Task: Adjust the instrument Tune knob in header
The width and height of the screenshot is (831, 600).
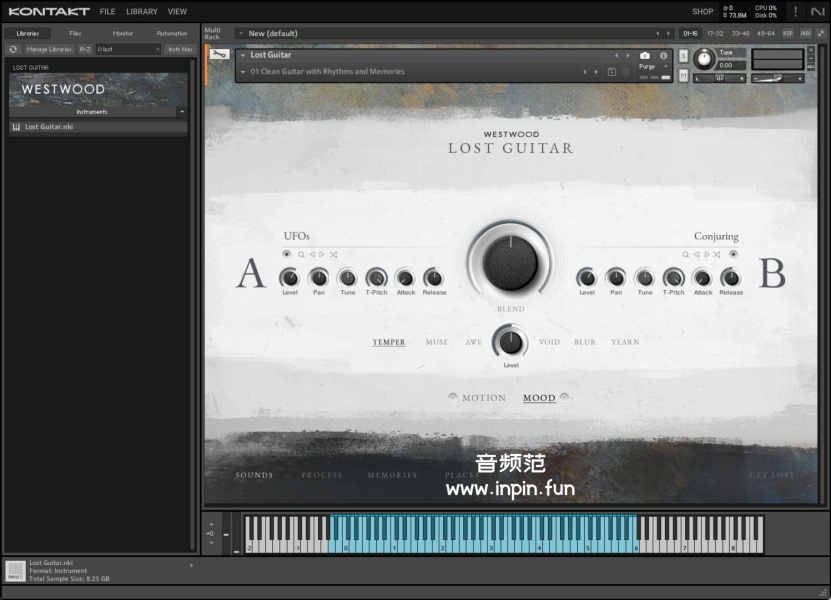Action: point(704,59)
